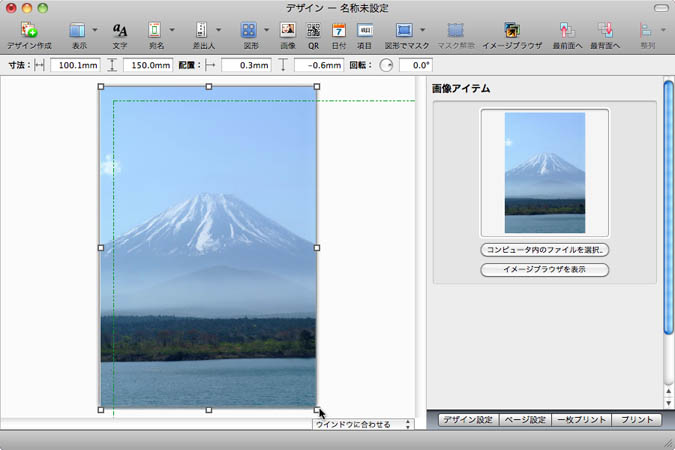Click コンピュータ内のファイルを選択 button

click(545, 250)
